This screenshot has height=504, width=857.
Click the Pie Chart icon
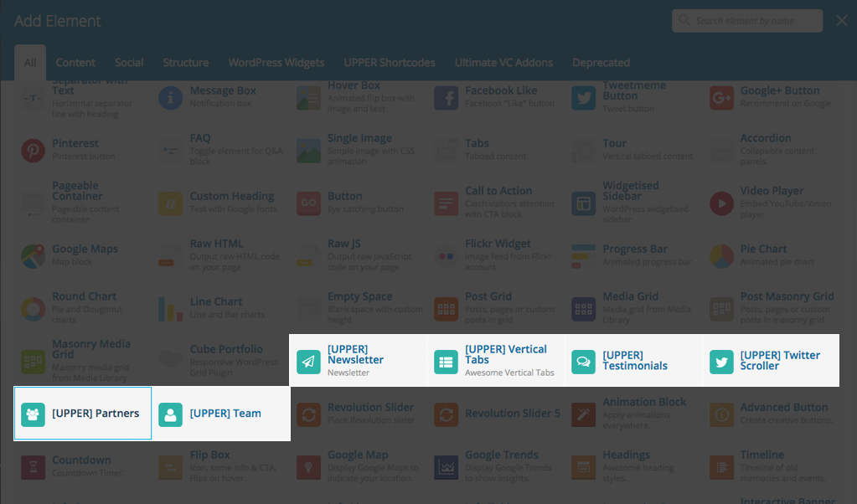click(721, 256)
